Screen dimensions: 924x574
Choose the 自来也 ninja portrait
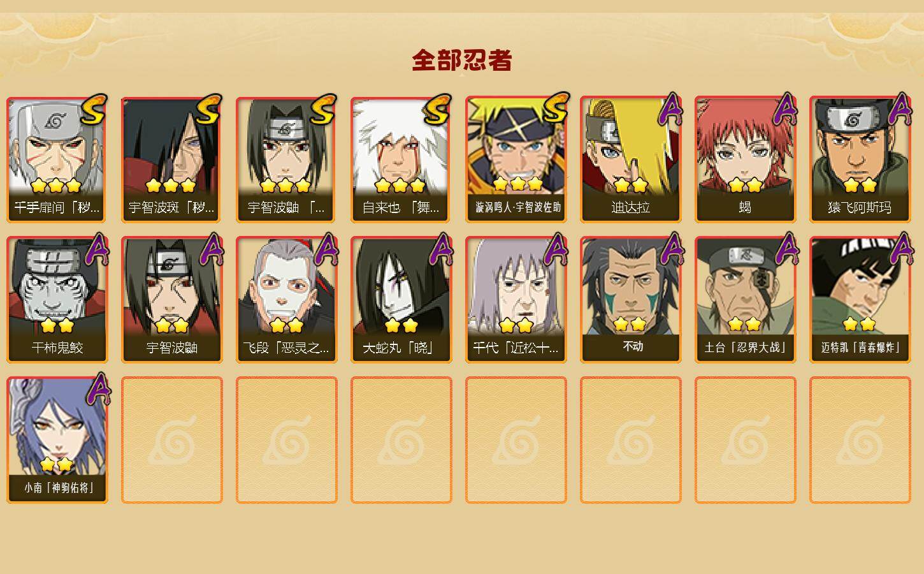pos(401,159)
